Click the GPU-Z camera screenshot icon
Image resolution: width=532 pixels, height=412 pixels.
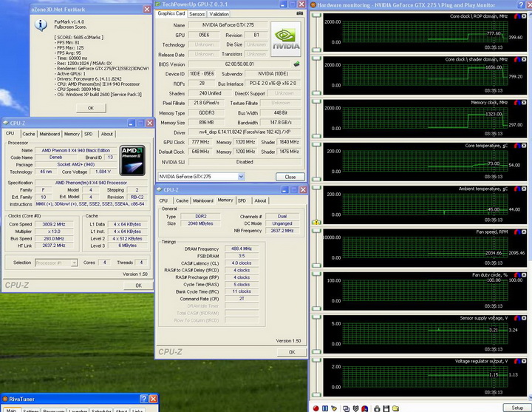[x=299, y=13]
